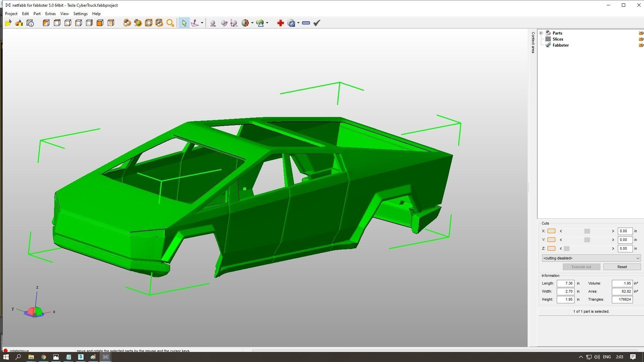Screen dimensions: 644x362
Task: Toggle the Z cut plane button
Action: 551,248
